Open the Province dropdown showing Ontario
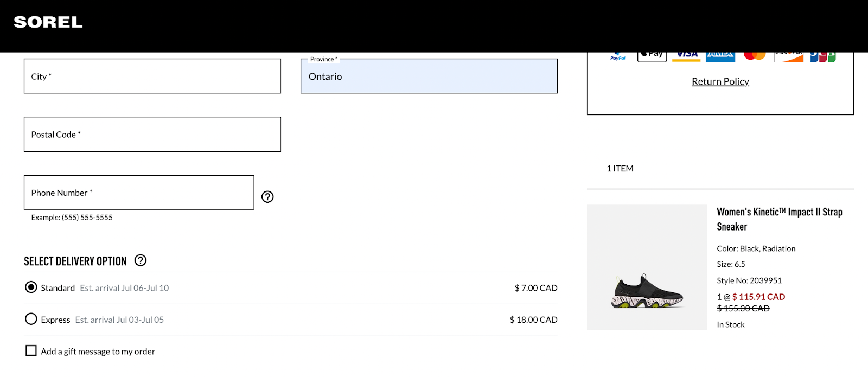This screenshot has width=868, height=377. click(x=429, y=76)
